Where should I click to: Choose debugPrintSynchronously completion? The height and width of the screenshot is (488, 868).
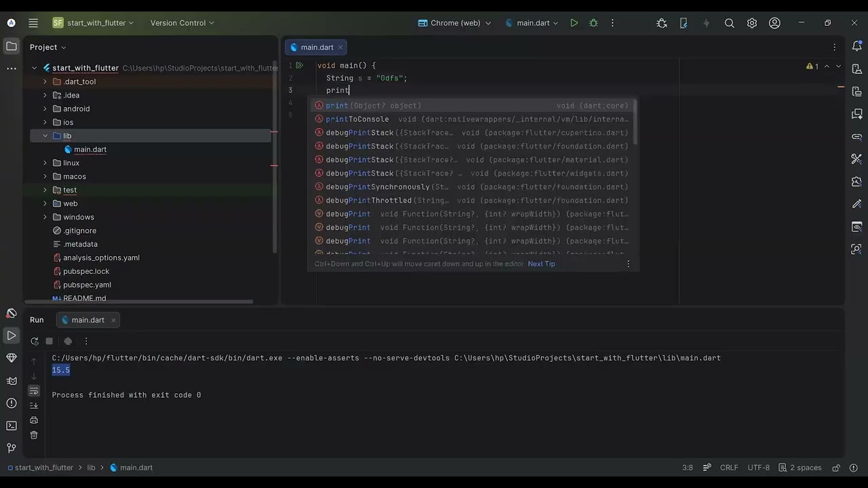[x=472, y=187]
